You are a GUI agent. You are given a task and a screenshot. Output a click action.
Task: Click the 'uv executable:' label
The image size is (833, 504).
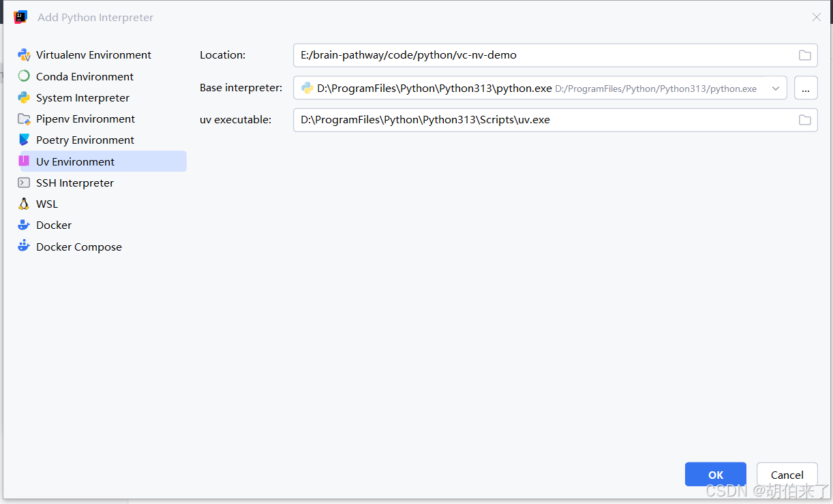point(235,120)
